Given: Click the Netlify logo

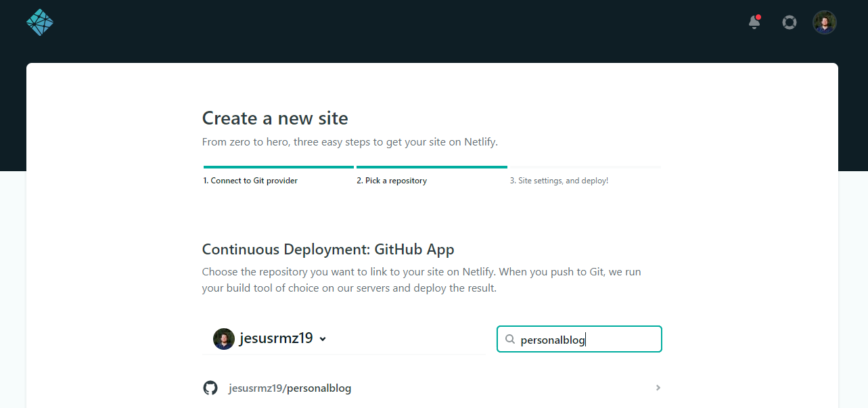Looking at the screenshot, I should point(40,22).
